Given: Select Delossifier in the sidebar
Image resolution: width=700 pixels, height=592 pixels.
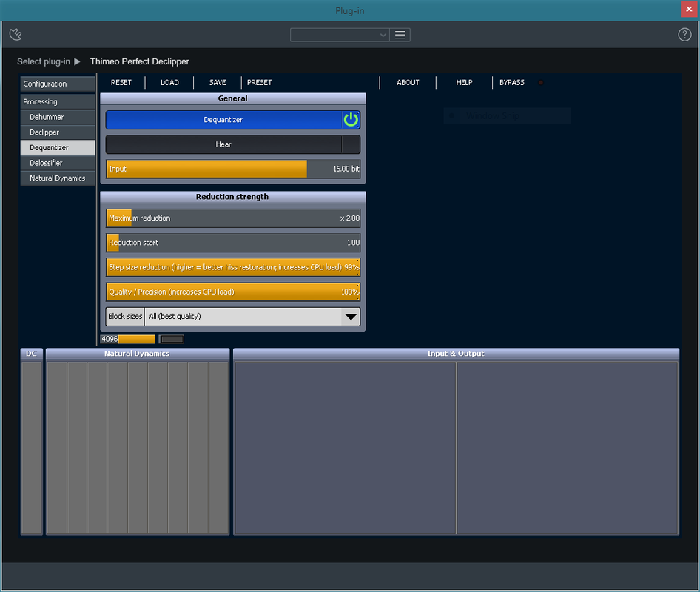Looking at the screenshot, I should click(x=58, y=163).
